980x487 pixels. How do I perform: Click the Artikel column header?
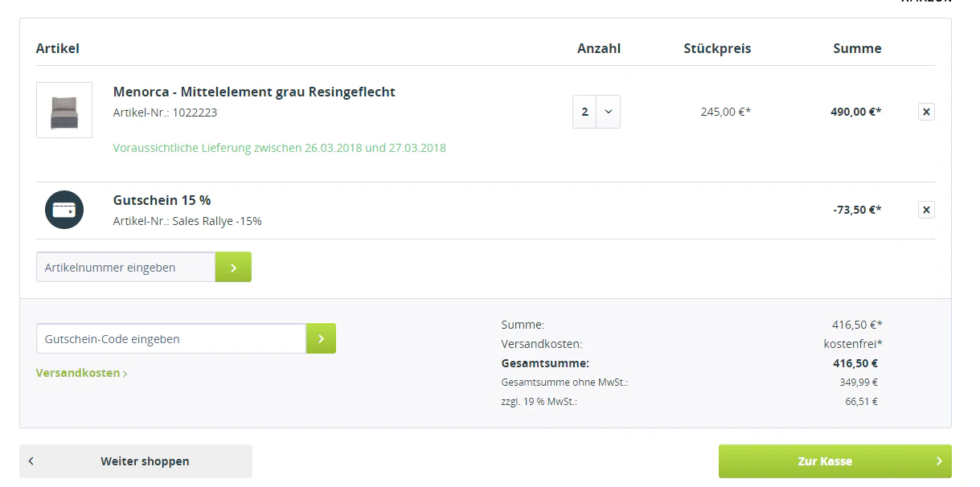point(58,48)
